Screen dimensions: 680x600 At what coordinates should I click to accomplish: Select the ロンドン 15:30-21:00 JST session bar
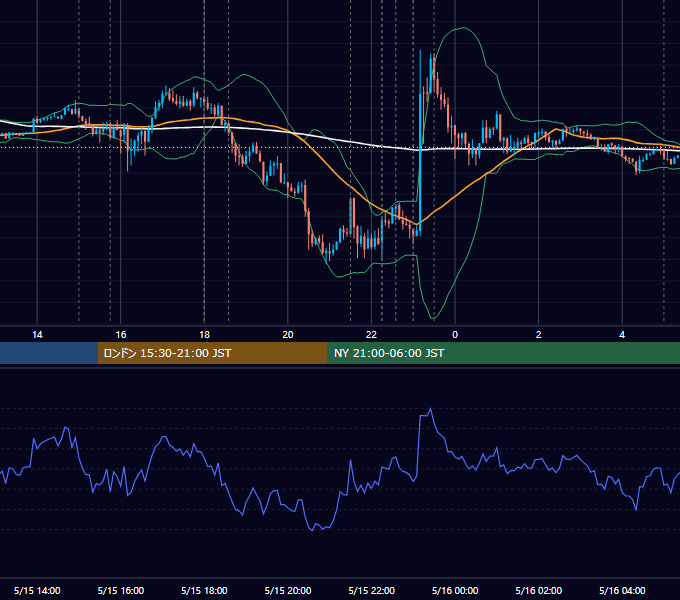click(212, 353)
